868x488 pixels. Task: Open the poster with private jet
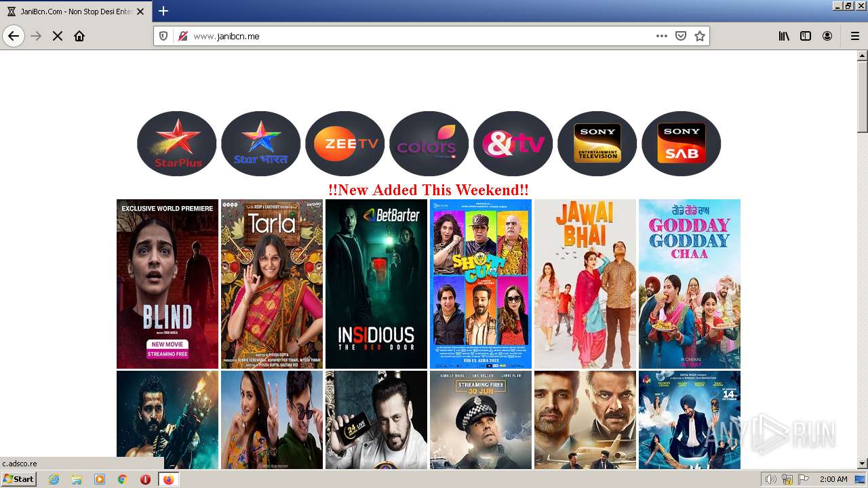click(x=585, y=420)
